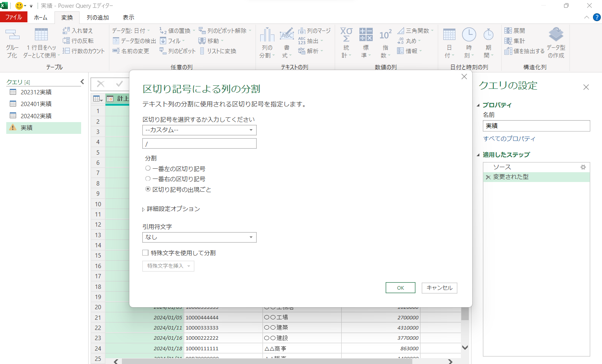This screenshot has height=364, width=602.
Task: Click キャンセル in the dialog
Action: [x=439, y=288]
